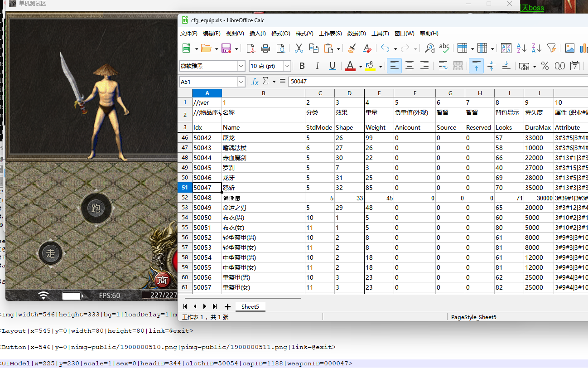Format as number with decimals

pos(560,66)
